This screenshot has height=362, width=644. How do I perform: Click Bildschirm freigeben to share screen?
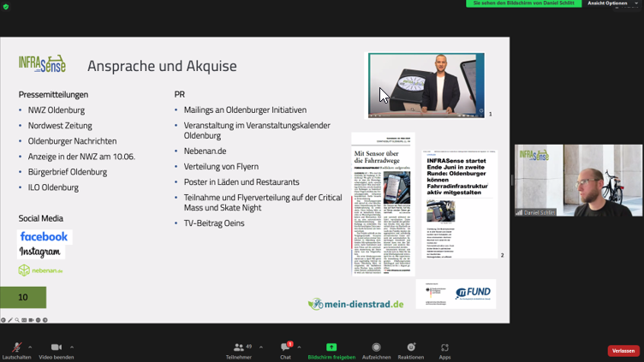(x=331, y=347)
